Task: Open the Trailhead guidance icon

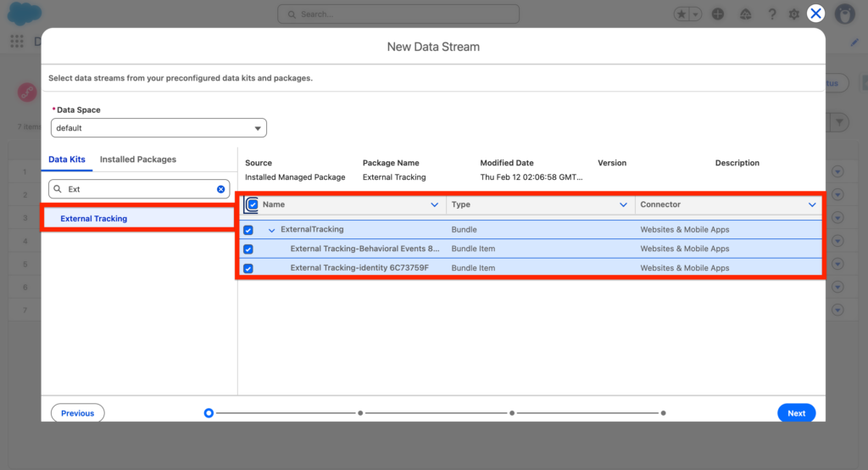Action: [x=745, y=14]
